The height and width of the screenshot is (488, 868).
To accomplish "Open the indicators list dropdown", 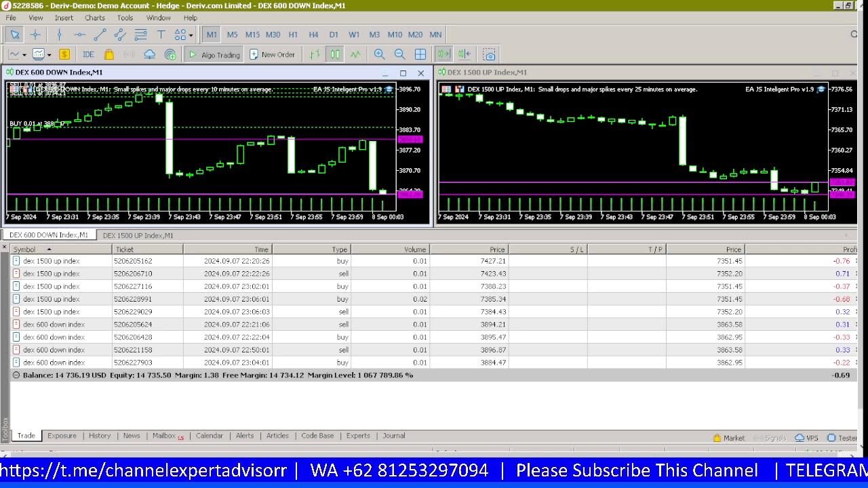I will [41, 54].
